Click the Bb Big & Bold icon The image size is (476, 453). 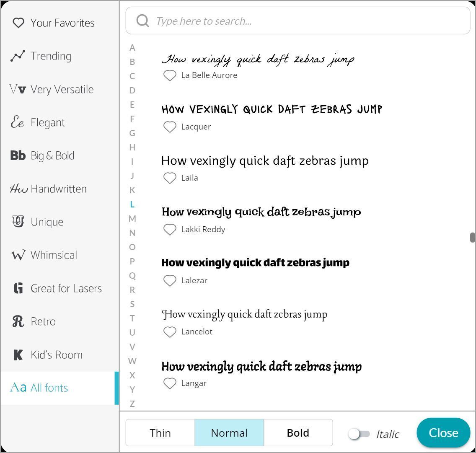(18, 155)
